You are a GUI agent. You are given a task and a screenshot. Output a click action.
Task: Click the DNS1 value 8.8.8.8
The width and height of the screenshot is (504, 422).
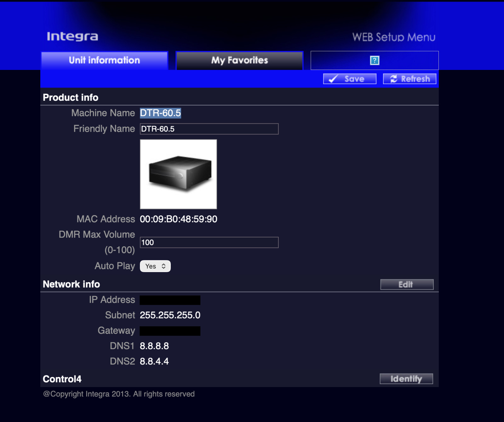point(154,346)
